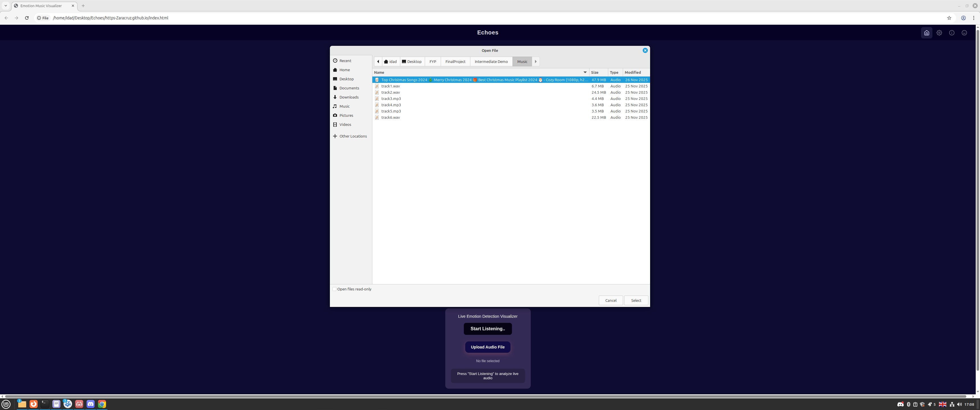This screenshot has height=410, width=980.
Task: Expand hidden path segments with the right chevron
Action: [536, 61]
